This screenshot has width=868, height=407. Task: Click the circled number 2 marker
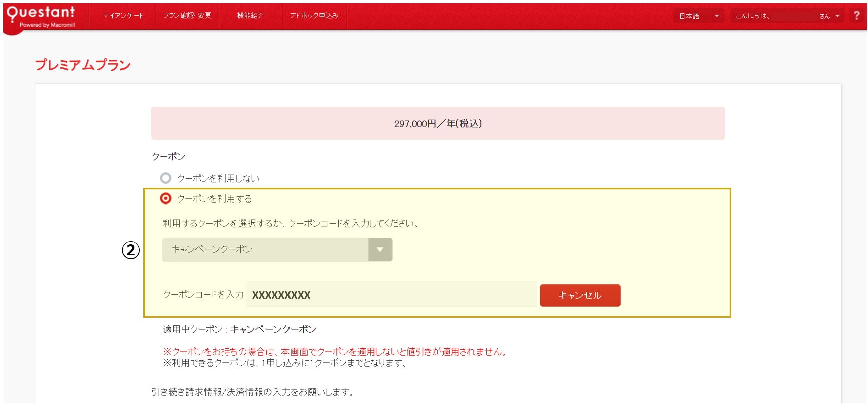coord(131,250)
